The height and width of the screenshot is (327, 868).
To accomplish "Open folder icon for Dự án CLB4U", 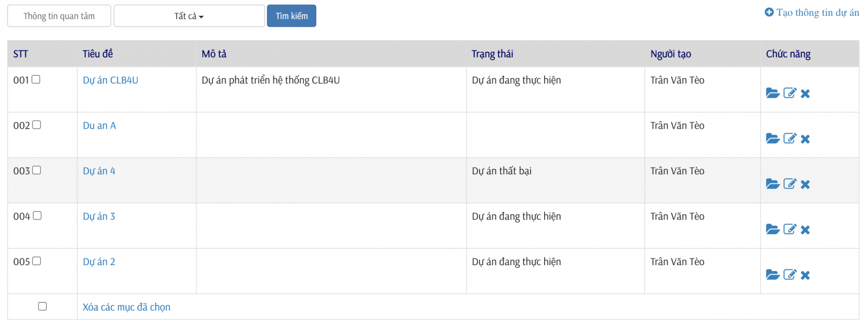I will [773, 93].
